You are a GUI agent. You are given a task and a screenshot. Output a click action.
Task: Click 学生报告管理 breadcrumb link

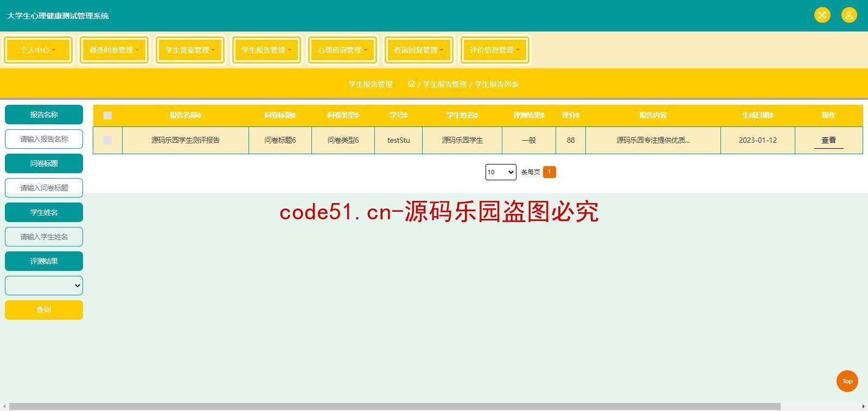pyautogui.click(x=445, y=84)
